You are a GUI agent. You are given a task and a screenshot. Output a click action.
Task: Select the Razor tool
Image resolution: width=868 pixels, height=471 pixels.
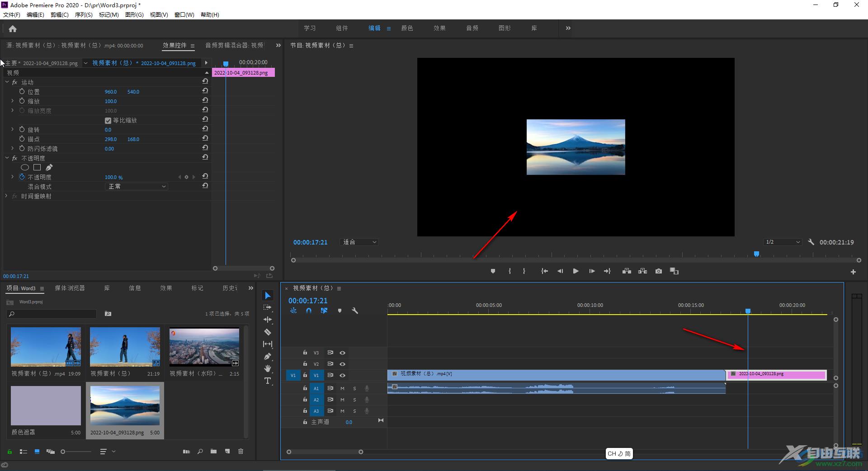point(268,332)
